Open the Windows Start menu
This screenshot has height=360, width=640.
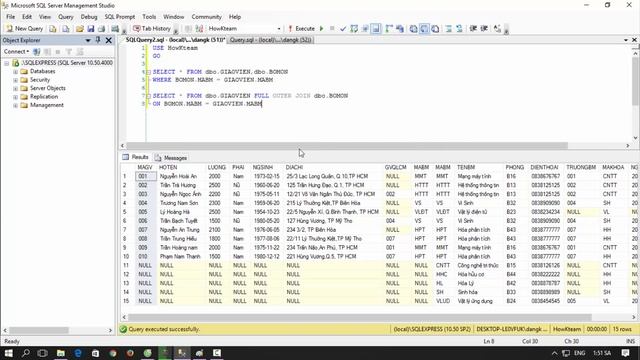pos(8,353)
